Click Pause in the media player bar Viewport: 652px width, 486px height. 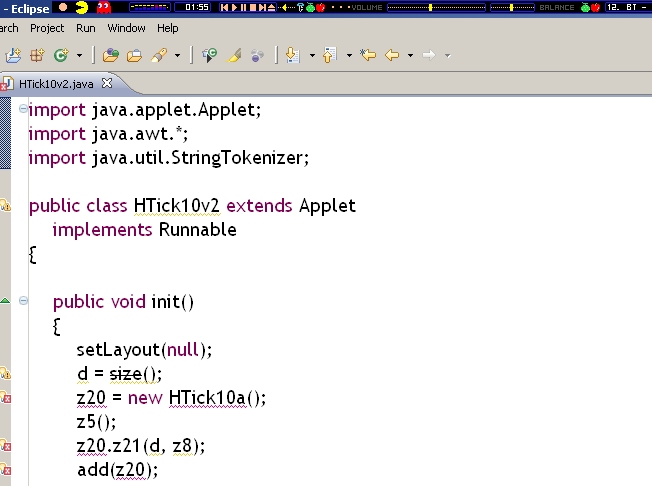click(244, 7)
